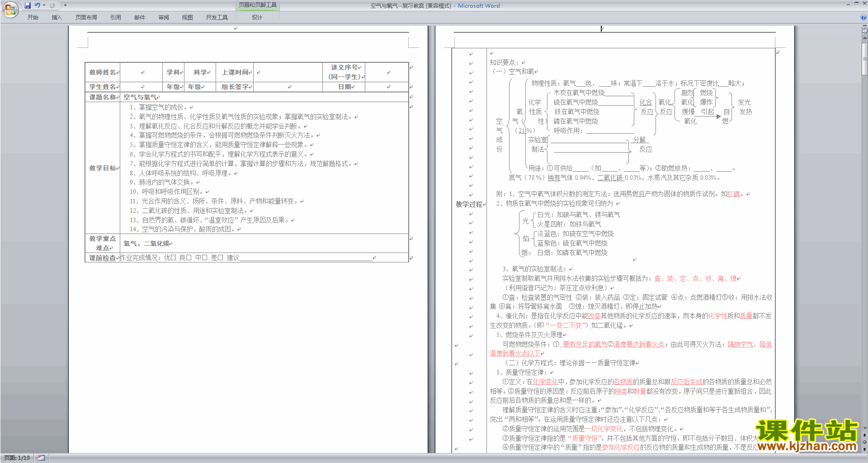
Task: Click the vertical scrollbar up arrow
Action: coord(865,38)
